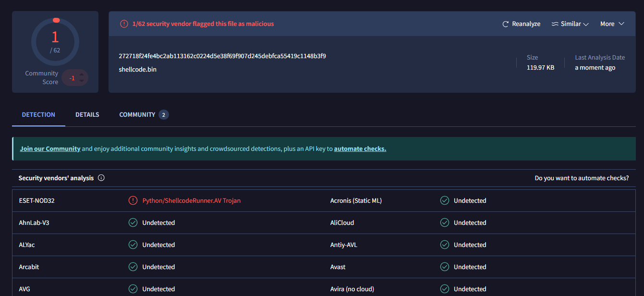644x296 pixels.
Task: Click the Antiy-AVL undetected checkmark icon
Action: (x=445, y=245)
